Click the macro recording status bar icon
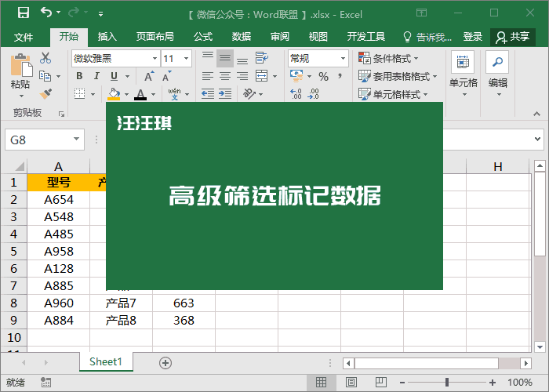Viewport: 549px width, 392px height. 45,383
